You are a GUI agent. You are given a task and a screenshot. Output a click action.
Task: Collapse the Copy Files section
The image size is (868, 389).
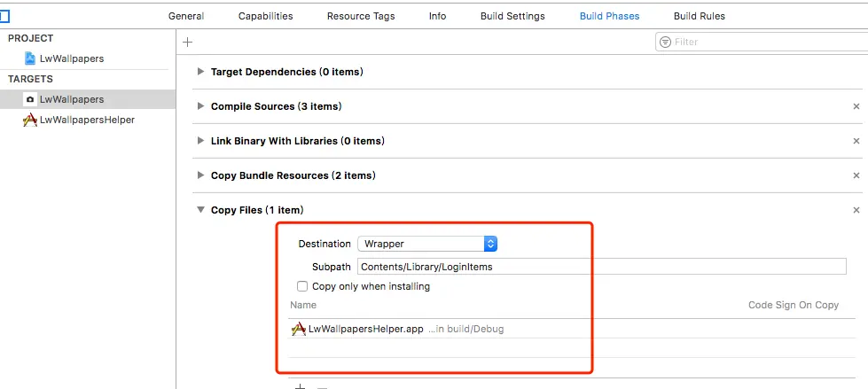pos(201,210)
